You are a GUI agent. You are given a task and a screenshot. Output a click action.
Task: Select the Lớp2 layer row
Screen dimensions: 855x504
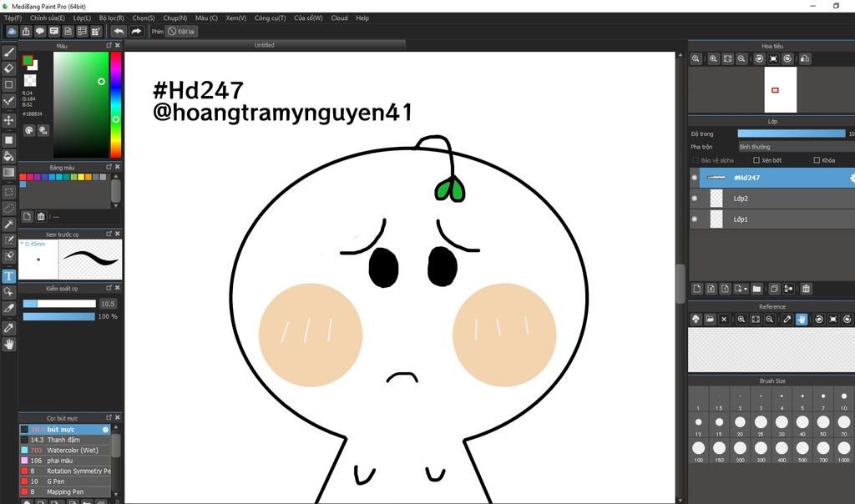[x=772, y=199]
